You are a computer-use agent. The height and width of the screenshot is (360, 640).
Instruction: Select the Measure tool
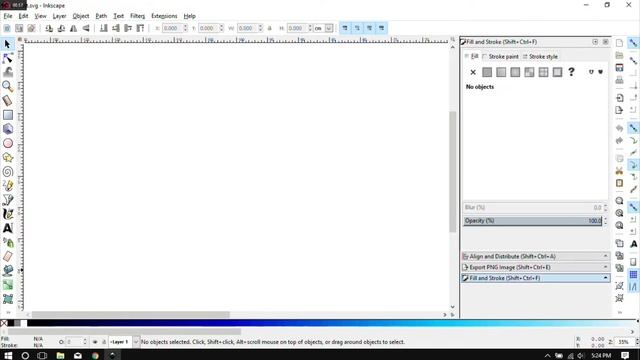tap(7, 100)
